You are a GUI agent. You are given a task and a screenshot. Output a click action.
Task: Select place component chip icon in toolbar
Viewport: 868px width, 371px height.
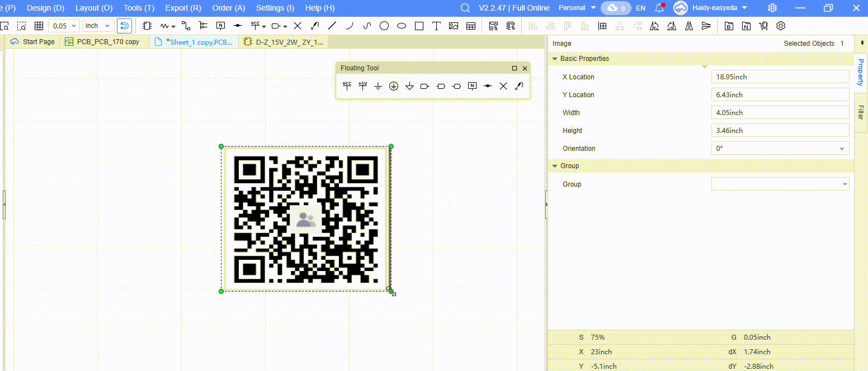[147, 26]
